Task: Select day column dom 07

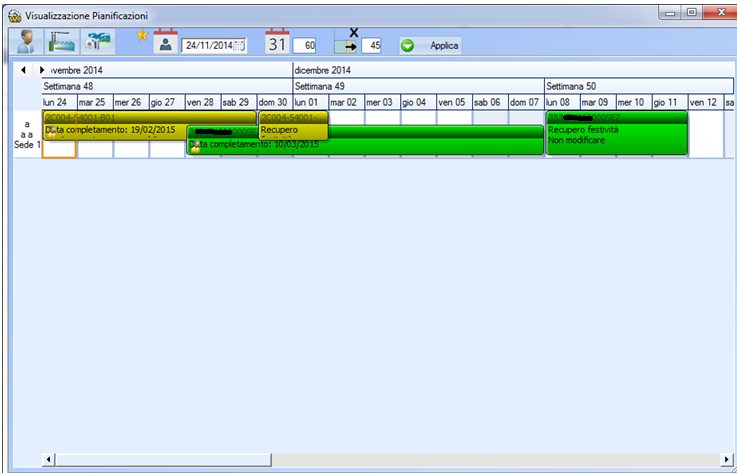Action: [x=526, y=102]
